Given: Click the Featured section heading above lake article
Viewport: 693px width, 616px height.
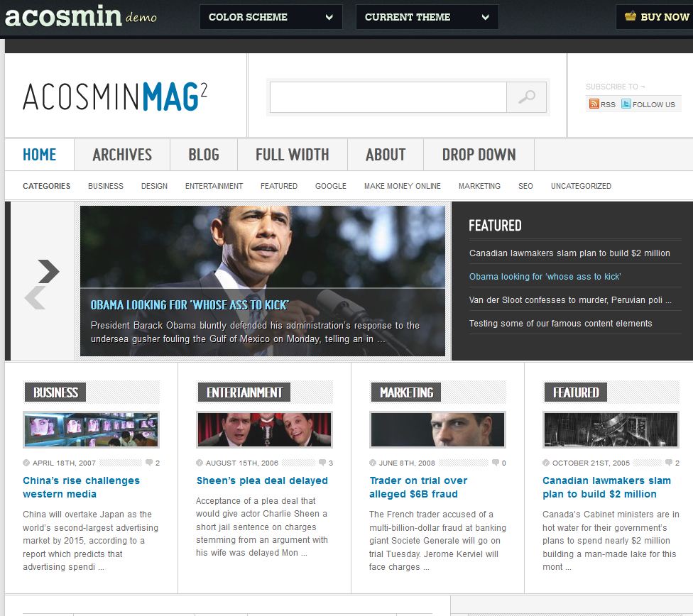Looking at the screenshot, I should [575, 392].
